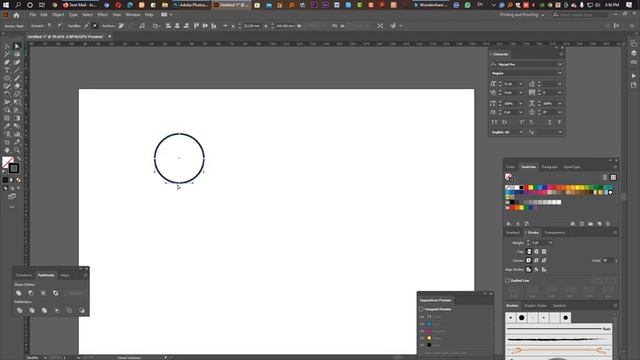Select the Type tool
Image resolution: width=640 pixels, height=360 pixels.
7,70
